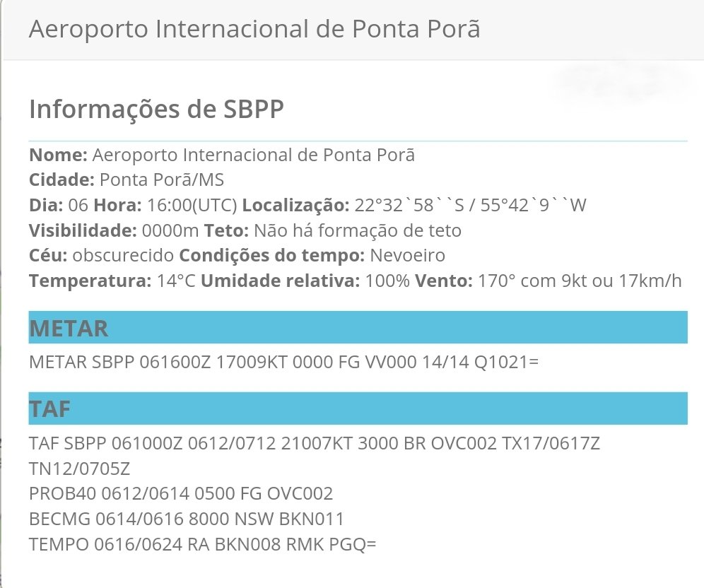Click the TEMPO 0616/0624 forecast line
Image resolution: width=704 pixels, height=588 pixels.
[x=202, y=544]
